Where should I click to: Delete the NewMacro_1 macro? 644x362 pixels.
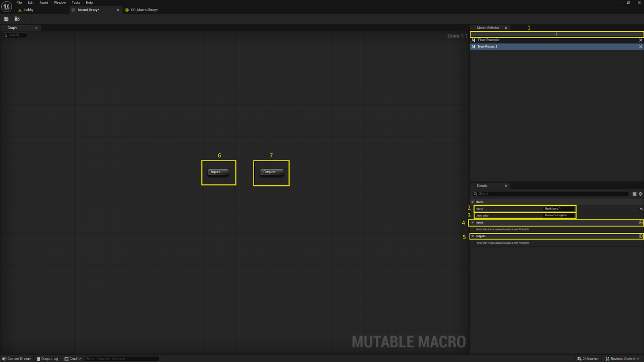click(641, 47)
